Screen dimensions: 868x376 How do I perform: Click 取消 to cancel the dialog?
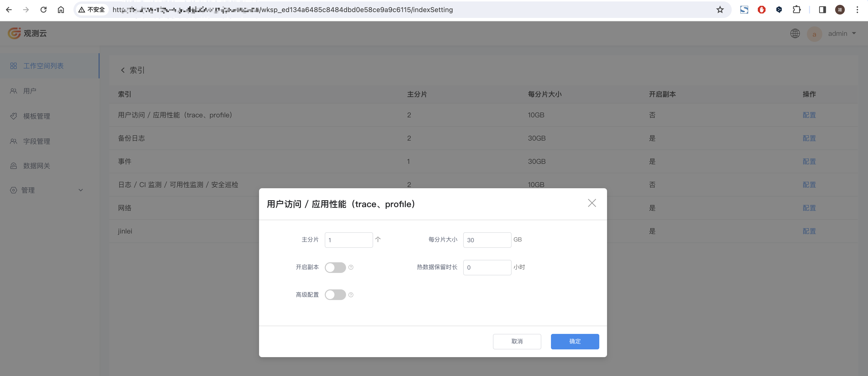click(x=517, y=342)
